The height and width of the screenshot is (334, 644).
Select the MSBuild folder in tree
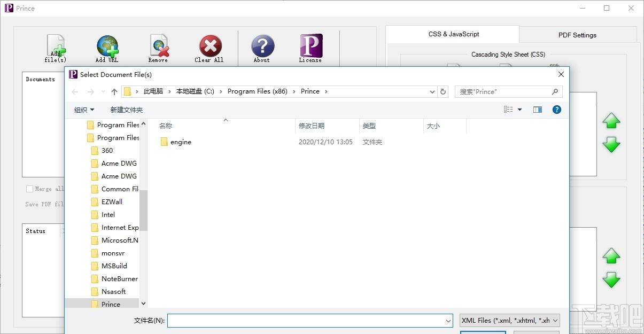coord(108,266)
